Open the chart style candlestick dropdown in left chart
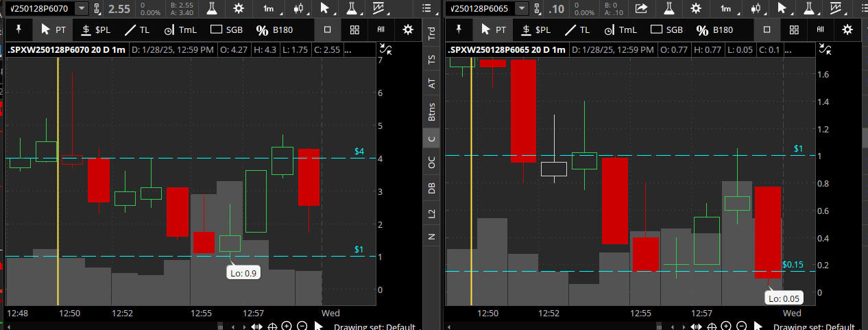 click(x=298, y=8)
